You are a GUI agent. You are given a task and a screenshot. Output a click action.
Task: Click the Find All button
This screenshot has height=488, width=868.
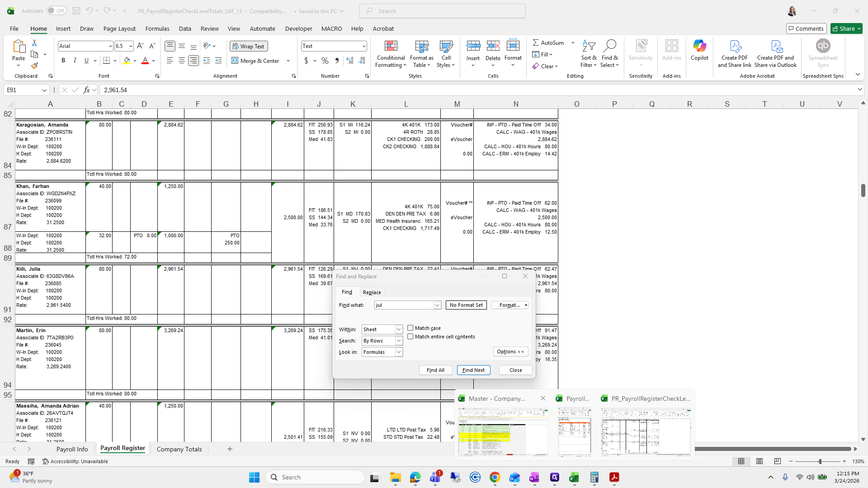[435, 370]
